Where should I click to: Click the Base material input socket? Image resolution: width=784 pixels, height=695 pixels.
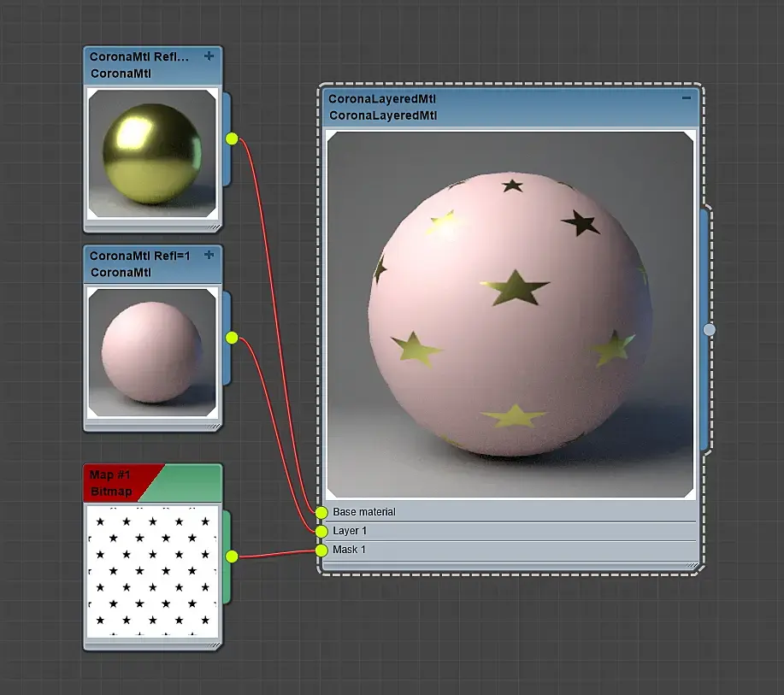(321, 512)
